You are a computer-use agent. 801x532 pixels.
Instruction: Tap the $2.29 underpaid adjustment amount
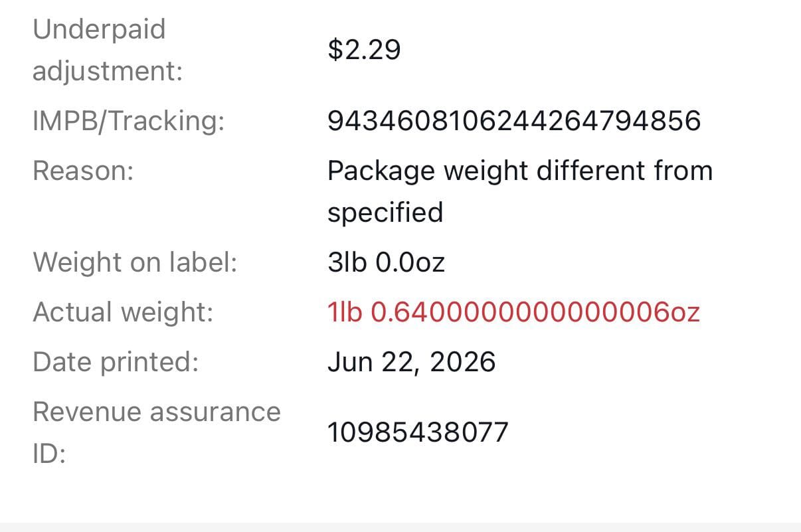[364, 50]
